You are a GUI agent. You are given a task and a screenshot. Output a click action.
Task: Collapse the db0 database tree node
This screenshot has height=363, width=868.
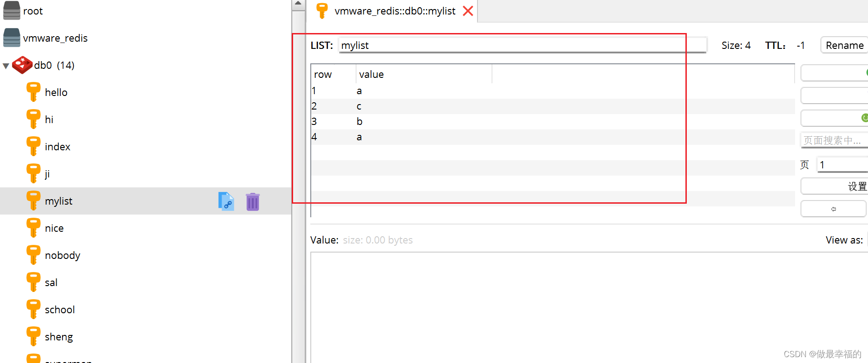pyautogui.click(x=6, y=66)
